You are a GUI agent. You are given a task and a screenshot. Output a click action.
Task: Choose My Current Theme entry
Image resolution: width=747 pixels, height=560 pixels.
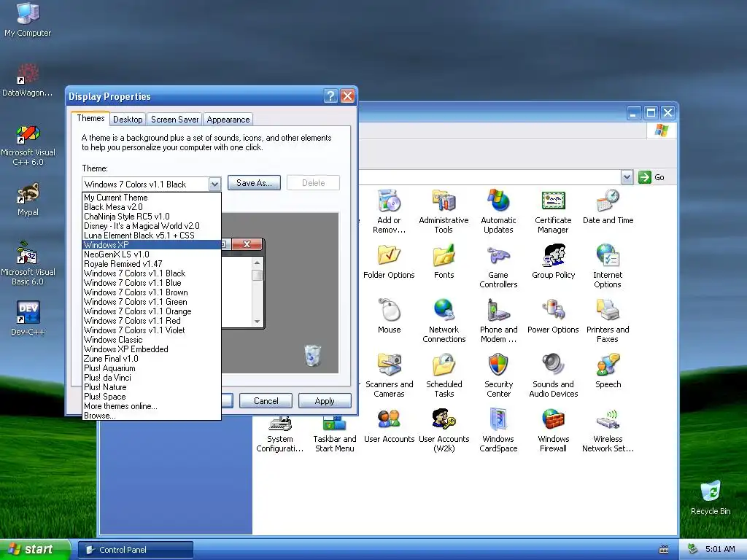tap(152, 197)
